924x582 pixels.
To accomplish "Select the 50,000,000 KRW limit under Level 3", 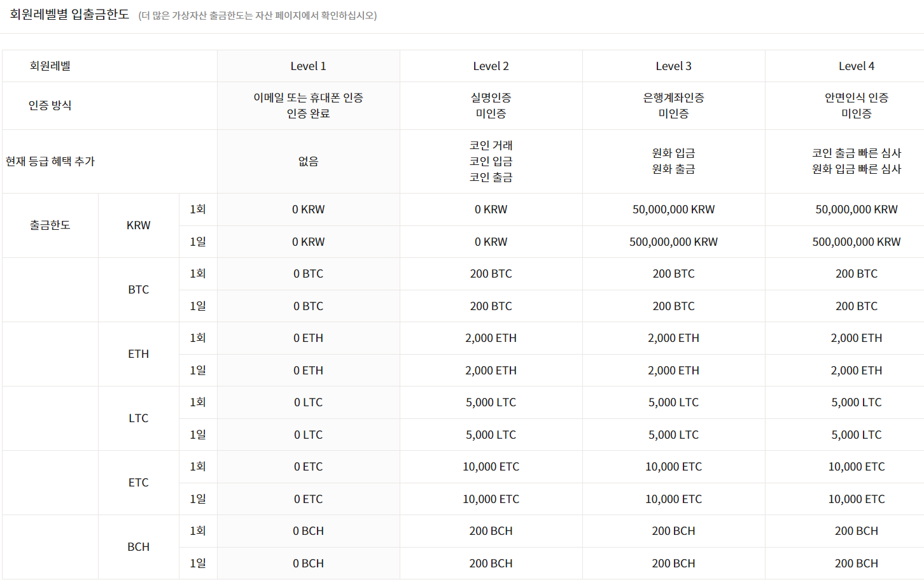I will point(673,209).
